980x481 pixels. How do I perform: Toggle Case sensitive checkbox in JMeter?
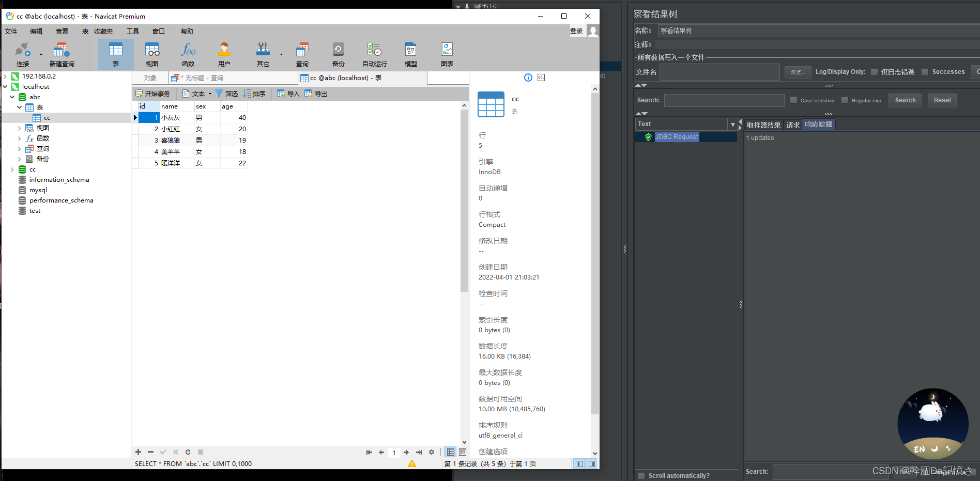point(793,100)
